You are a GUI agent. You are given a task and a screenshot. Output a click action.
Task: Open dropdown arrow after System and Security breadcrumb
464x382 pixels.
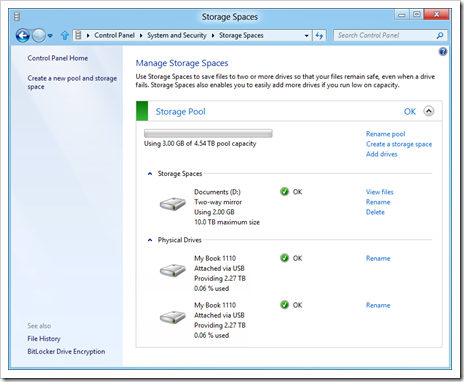[x=213, y=36]
